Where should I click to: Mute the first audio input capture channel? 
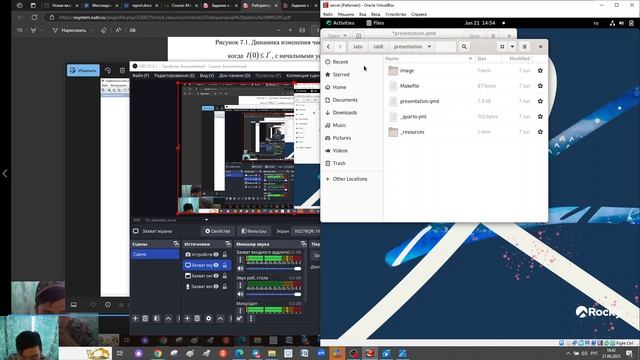point(240,269)
